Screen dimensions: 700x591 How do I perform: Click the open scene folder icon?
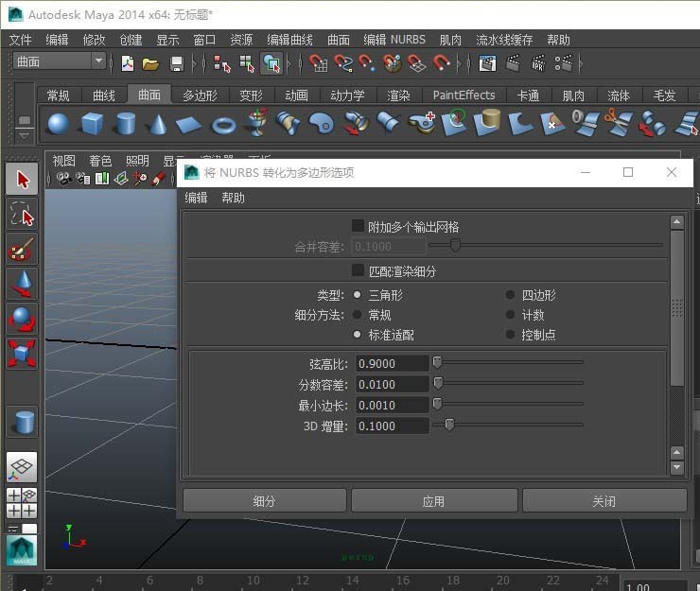point(150,63)
